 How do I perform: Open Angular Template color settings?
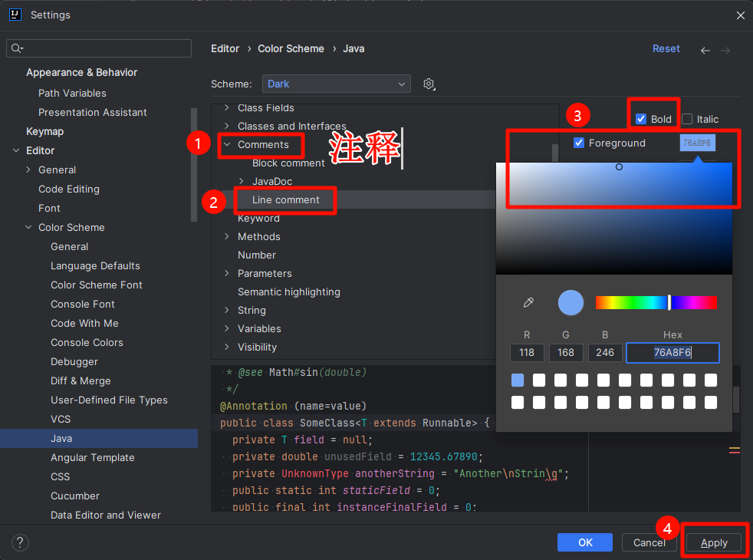92,458
